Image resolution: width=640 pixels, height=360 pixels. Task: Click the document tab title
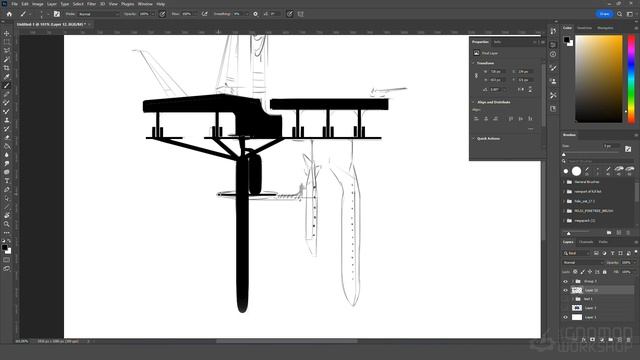(x=51, y=24)
